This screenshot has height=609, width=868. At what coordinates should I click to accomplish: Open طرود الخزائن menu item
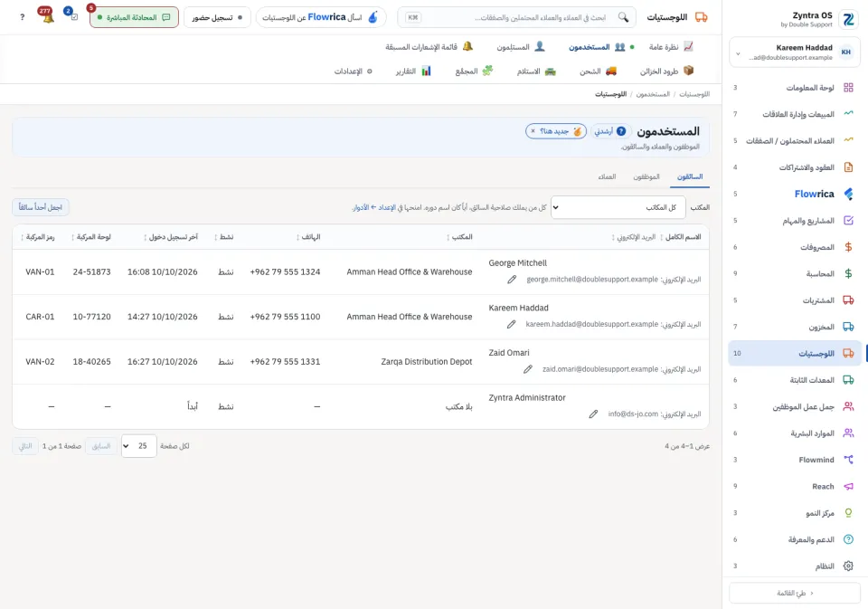point(666,71)
